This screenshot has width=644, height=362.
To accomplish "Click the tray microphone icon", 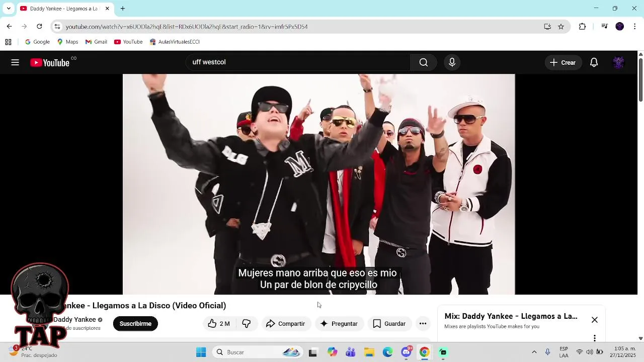I will (x=548, y=352).
